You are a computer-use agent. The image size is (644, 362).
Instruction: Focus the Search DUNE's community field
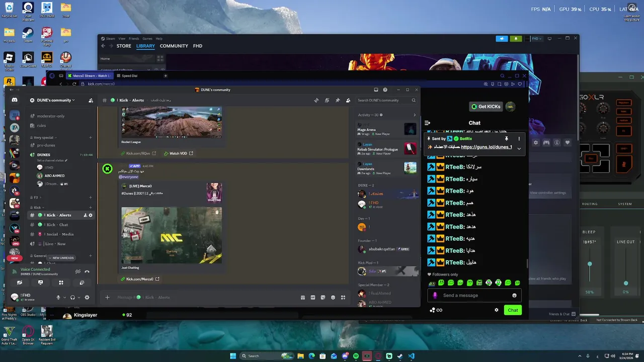(x=386, y=100)
